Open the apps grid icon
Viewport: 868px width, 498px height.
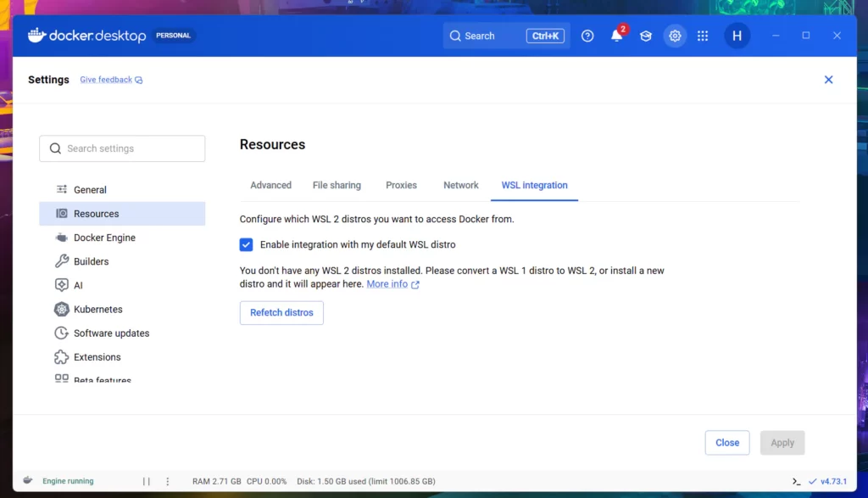[703, 36]
